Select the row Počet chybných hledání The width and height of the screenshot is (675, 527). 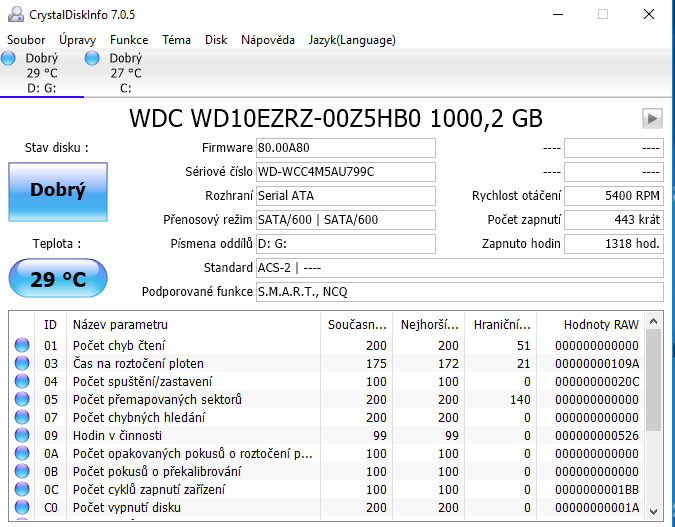coord(327,418)
